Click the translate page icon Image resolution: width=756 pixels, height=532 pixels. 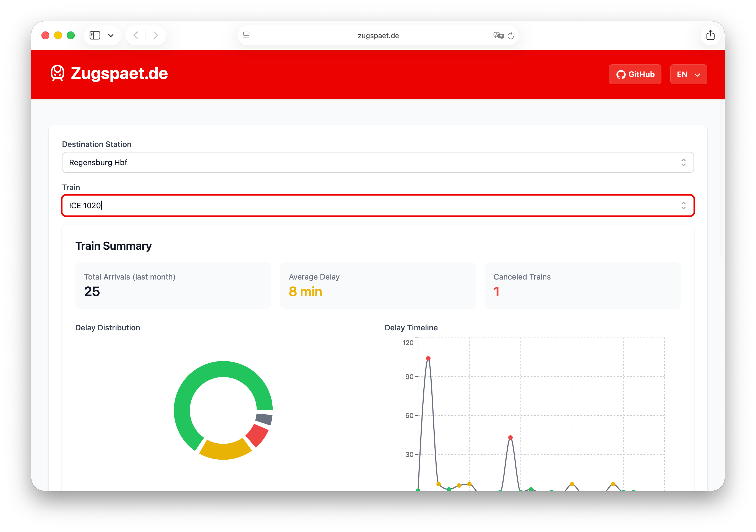pos(498,36)
